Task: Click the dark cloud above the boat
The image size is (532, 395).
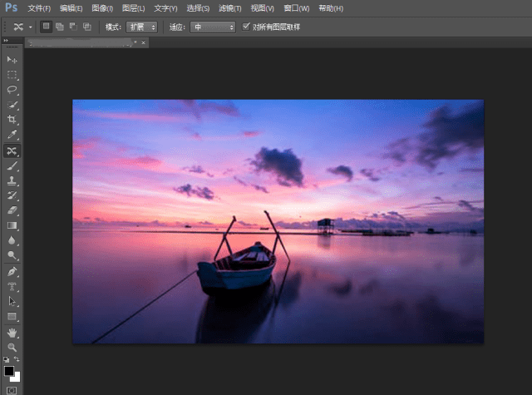Action: pyautogui.click(x=279, y=166)
